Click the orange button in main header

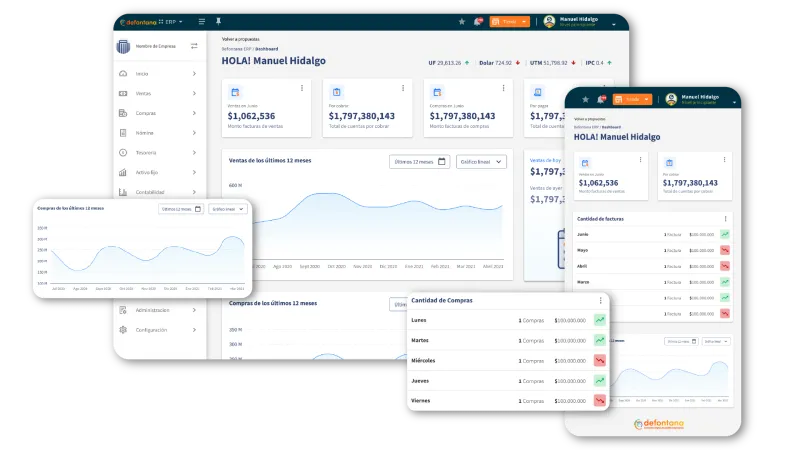tap(509, 21)
